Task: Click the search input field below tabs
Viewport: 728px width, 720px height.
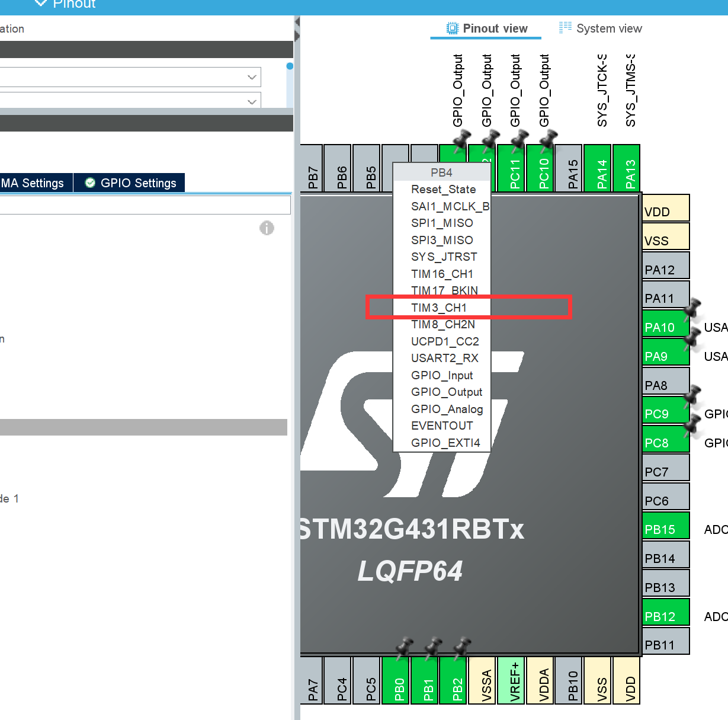Action: click(x=145, y=205)
